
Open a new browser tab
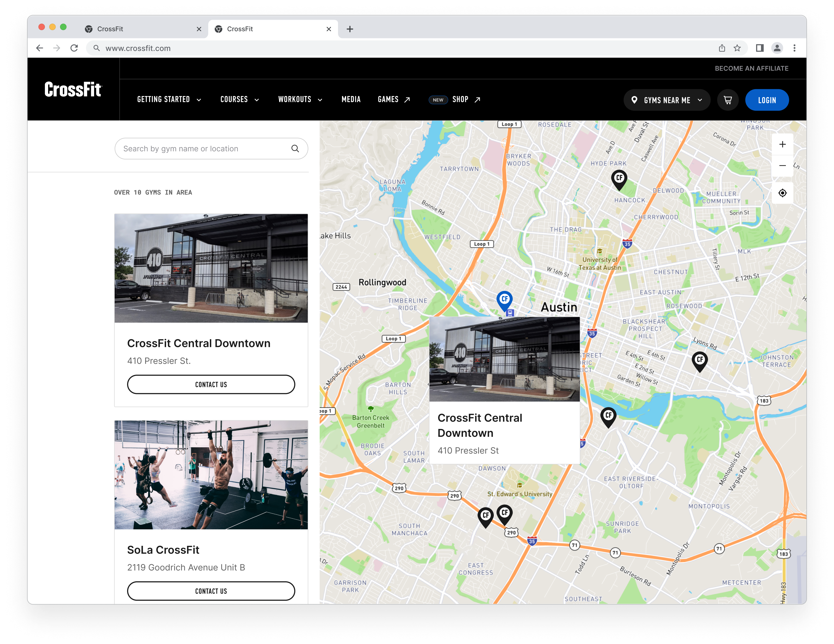(x=350, y=29)
